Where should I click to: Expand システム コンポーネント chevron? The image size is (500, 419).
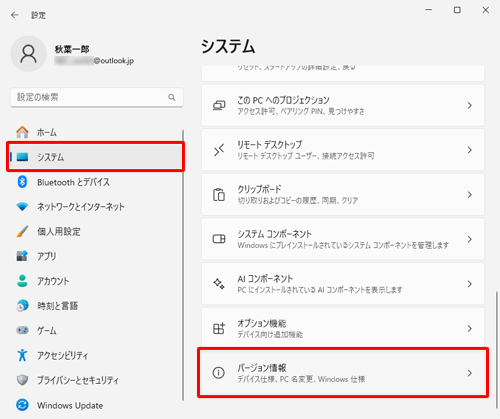(470, 239)
